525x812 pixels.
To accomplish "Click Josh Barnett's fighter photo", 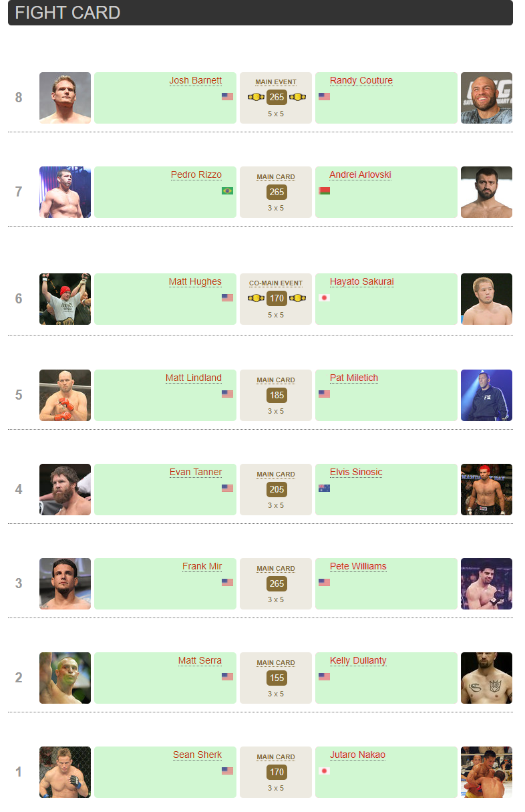I will tap(65, 98).
